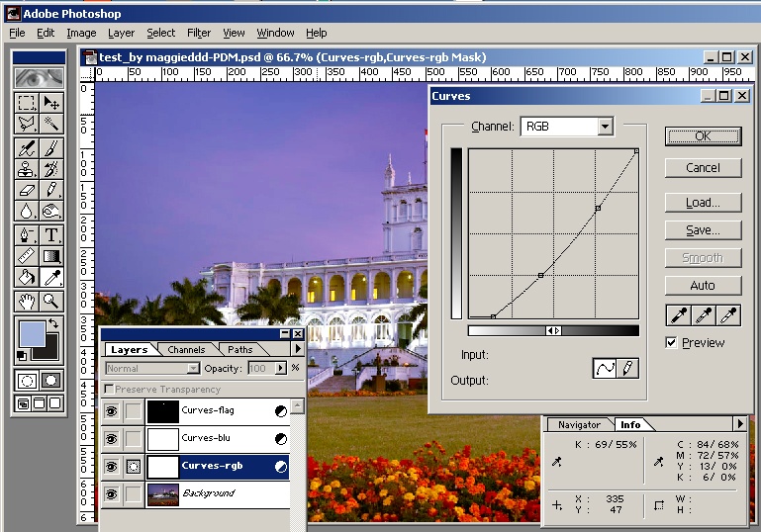This screenshot has width=761, height=532.
Task: Open the Image menu
Action: coord(81,33)
